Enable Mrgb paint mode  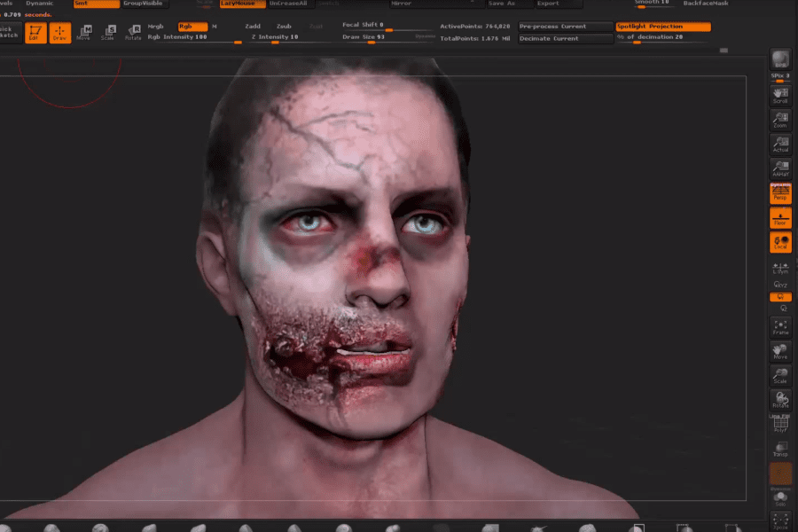(156, 27)
